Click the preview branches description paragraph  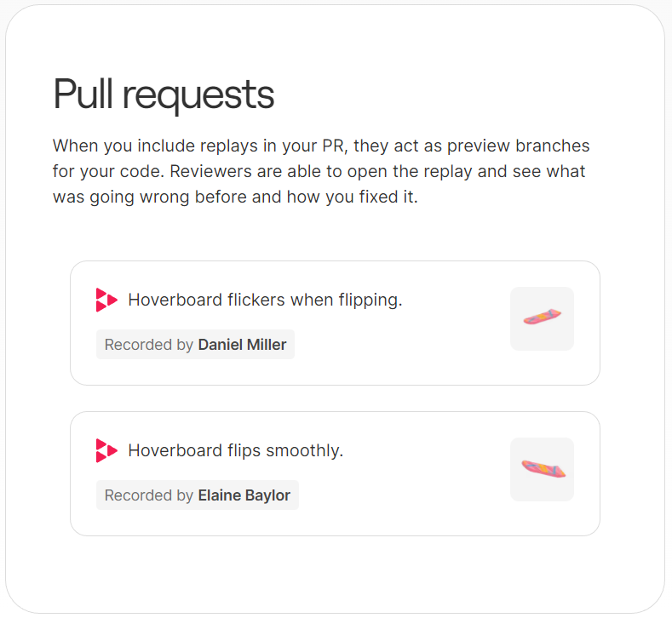pos(321,171)
